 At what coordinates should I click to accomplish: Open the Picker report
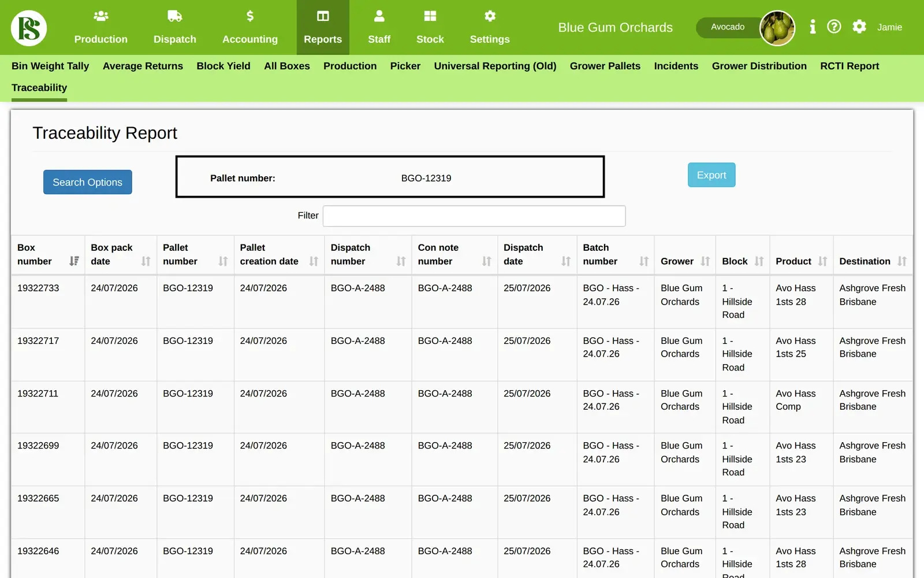(405, 66)
